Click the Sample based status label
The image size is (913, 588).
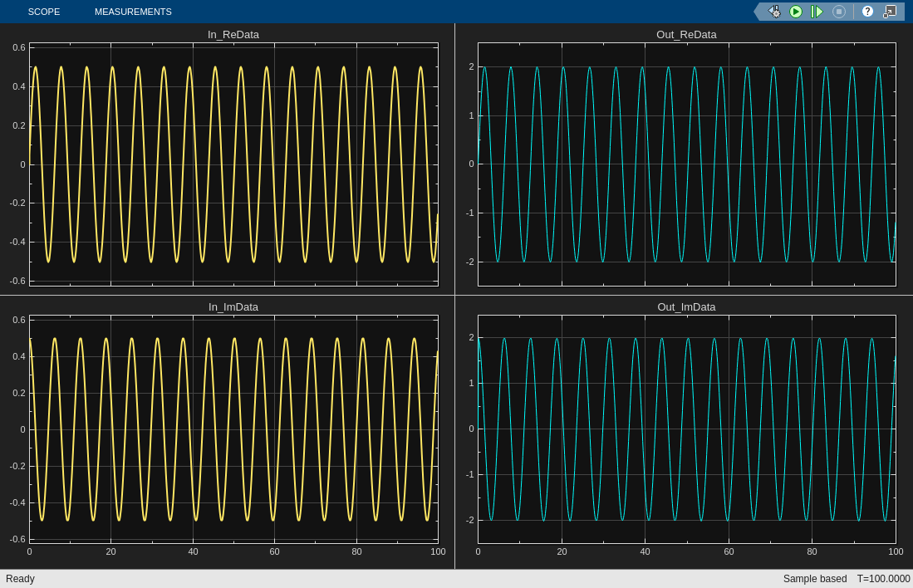point(815,579)
